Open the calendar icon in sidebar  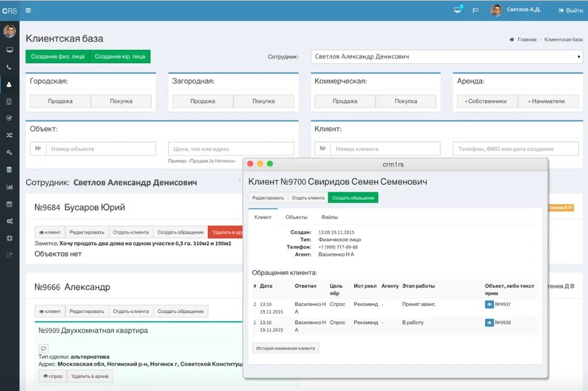pos(10,204)
